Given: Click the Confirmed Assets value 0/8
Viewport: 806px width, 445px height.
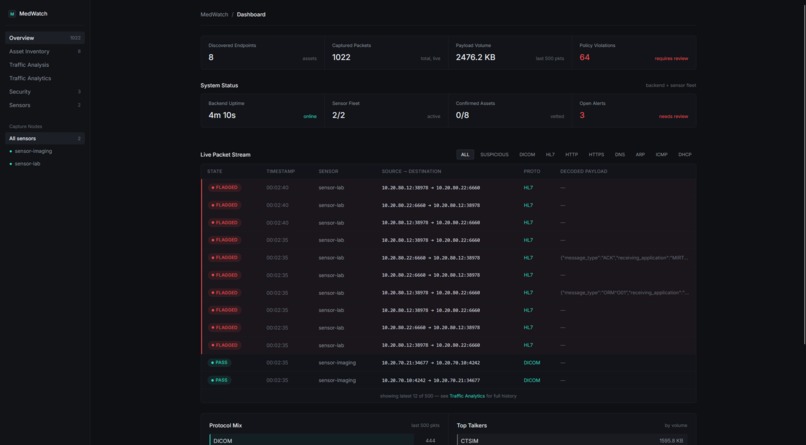Looking at the screenshot, I should (462, 116).
